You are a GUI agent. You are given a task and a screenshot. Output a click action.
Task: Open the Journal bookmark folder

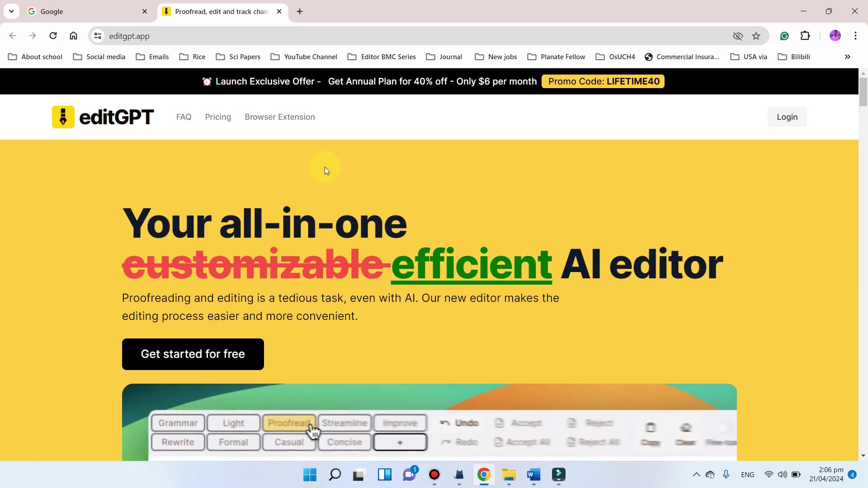click(444, 57)
